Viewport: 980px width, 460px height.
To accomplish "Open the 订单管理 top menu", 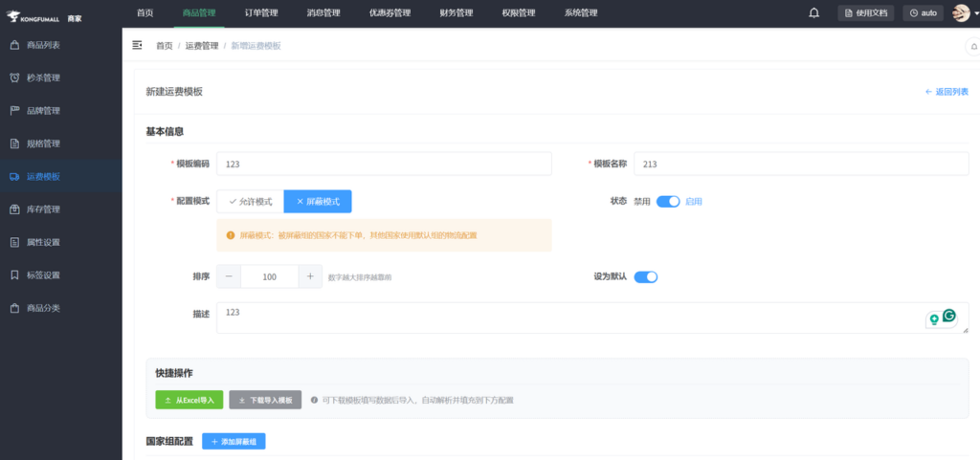I will coord(260,13).
